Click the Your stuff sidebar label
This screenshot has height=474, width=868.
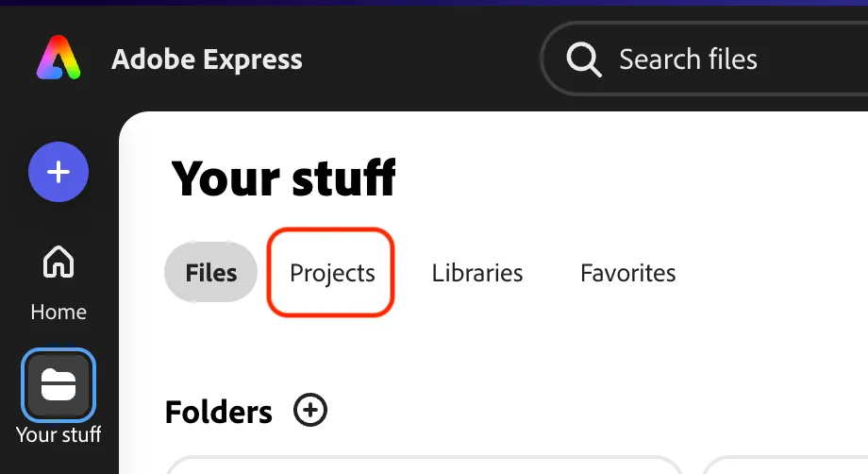[x=58, y=435]
